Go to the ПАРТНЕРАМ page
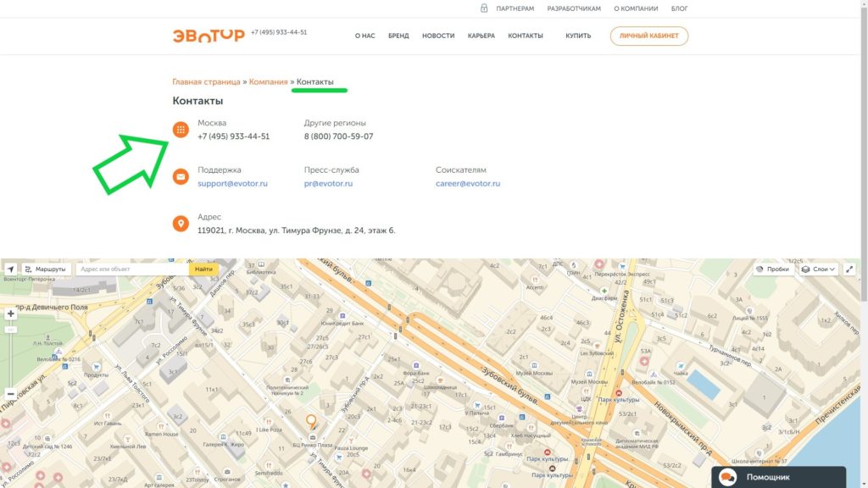 tap(515, 8)
